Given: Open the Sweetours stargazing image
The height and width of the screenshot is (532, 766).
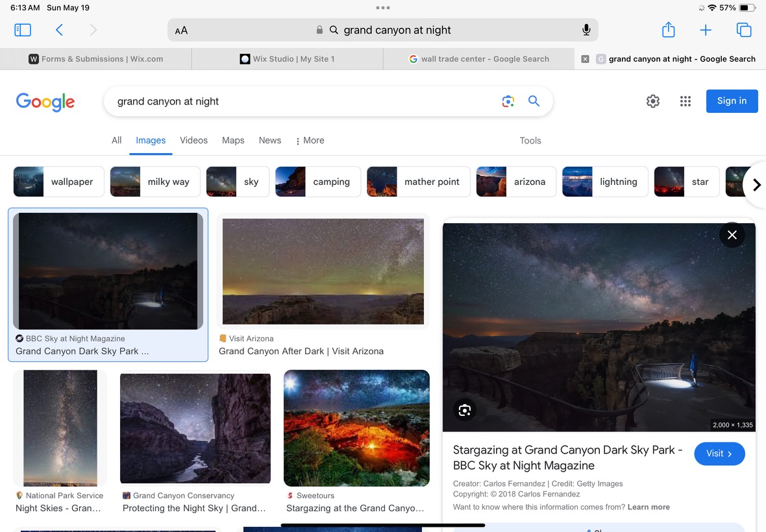Looking at the screenshot, I should 356,428.
